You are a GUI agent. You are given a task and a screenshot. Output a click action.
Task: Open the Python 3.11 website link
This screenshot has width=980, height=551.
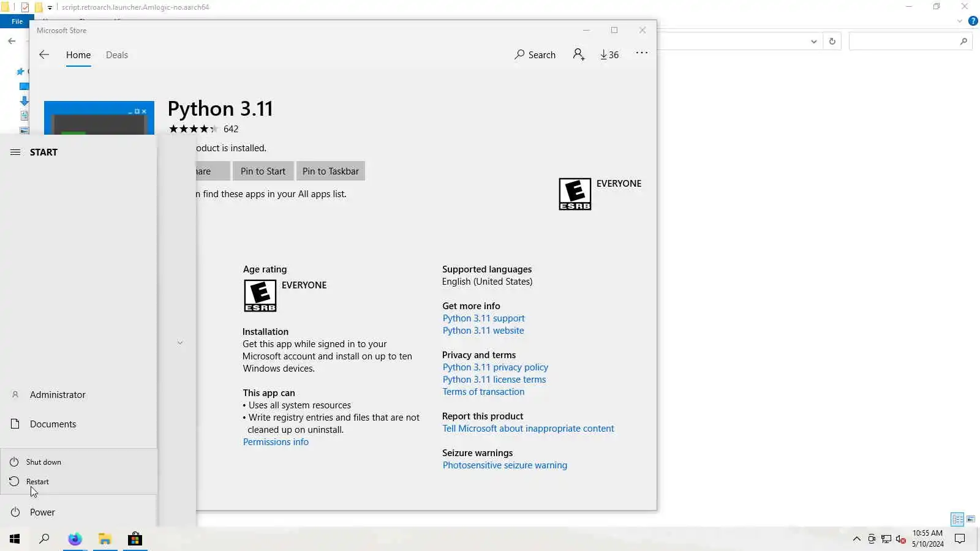[x=483, y=331]
